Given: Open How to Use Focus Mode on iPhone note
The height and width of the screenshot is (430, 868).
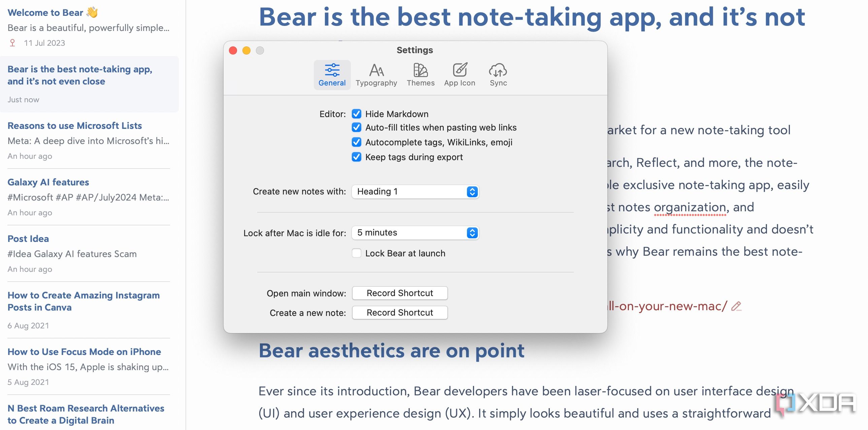Looking at the screenshot, I should (x=89, y=367).
